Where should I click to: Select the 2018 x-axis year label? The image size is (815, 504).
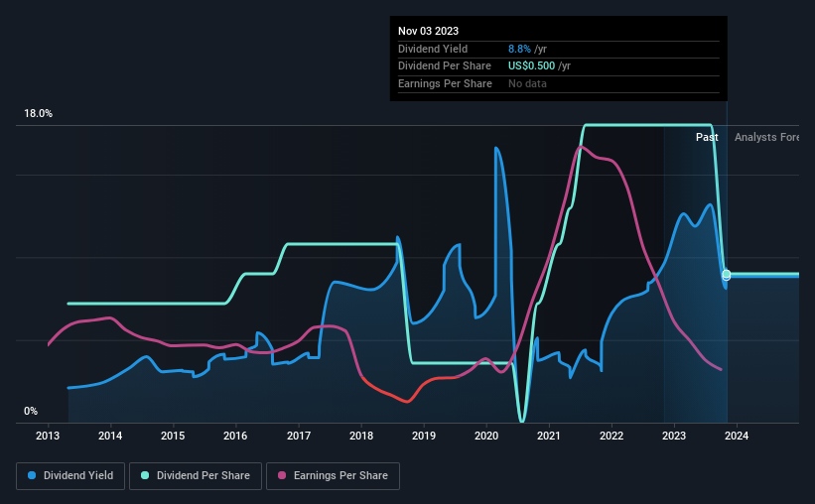[x=361, y=436]
